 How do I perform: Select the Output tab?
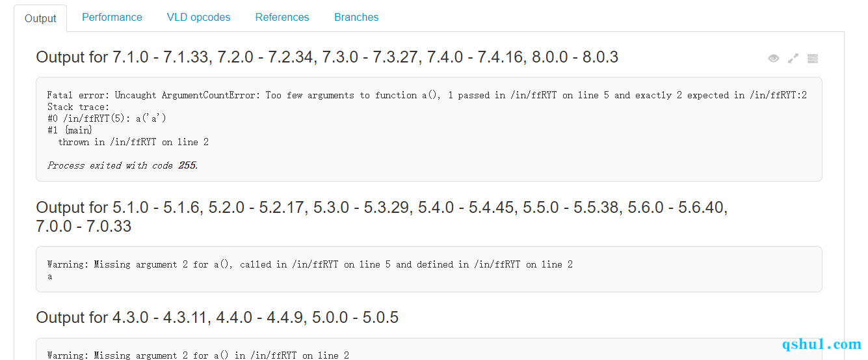[x=40, y=18]
